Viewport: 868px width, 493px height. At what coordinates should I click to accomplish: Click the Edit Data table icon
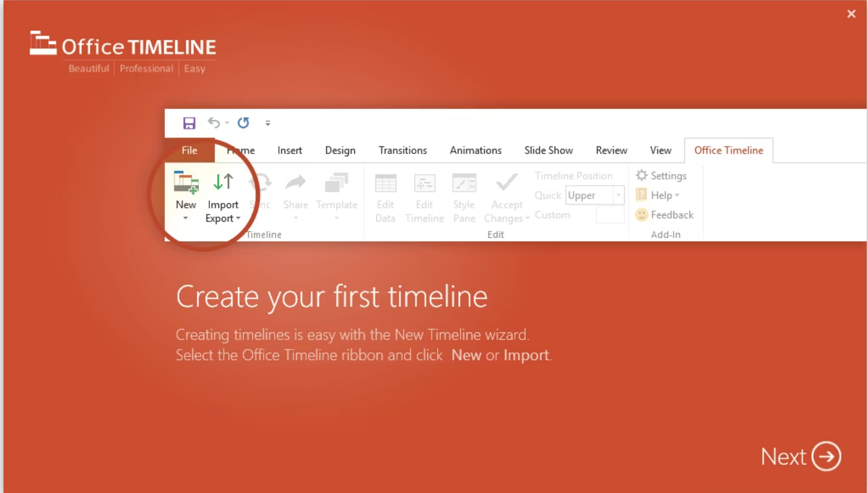click(x=385, y=184)
